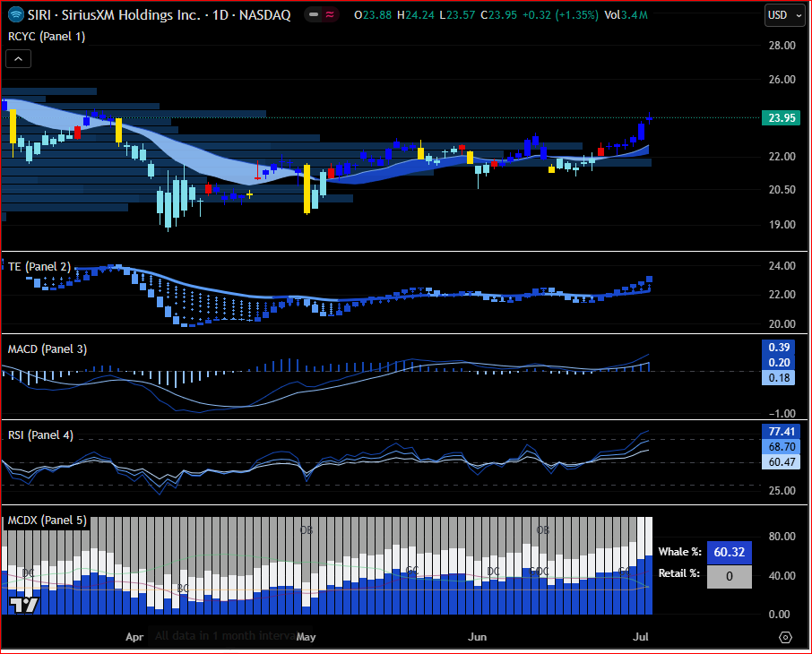812x654 pixels.
Task: Collapse the RCYC indicator legend arrow
Action: pyautogui.click(x=18, y=59)
